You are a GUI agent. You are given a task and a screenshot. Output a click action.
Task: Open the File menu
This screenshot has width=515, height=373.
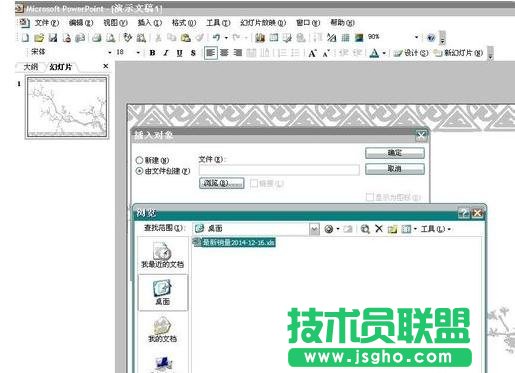(x=46, y=23)
